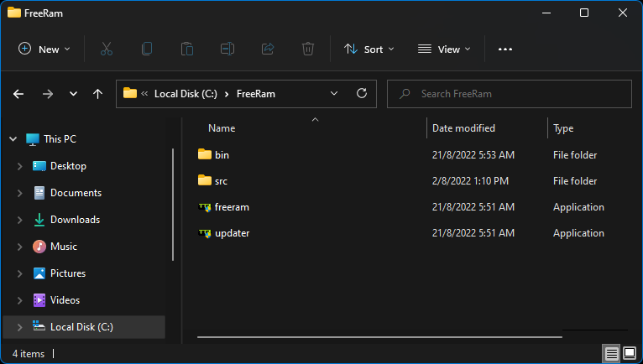The image size is (643, 364).
Task: Click FreeRam breadcrumb in address bar
Action: click(256, 94)
